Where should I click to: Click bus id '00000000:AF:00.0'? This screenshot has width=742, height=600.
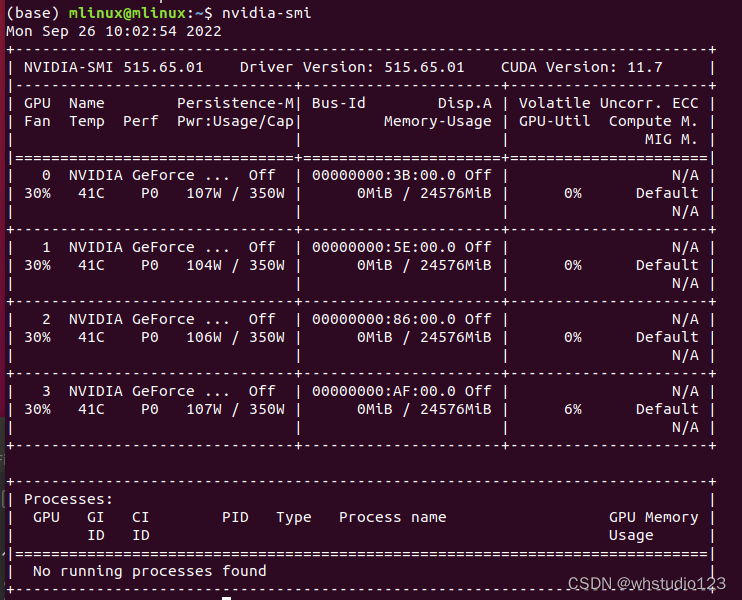pos(384,391)
